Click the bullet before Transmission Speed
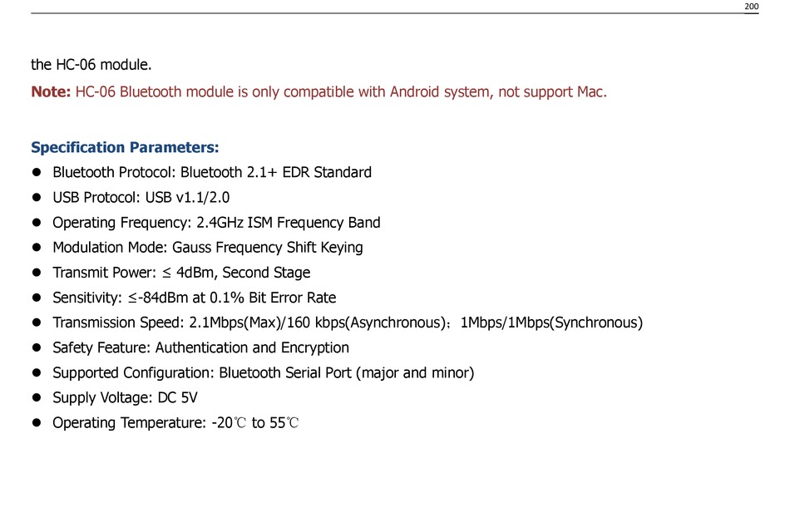 [x=37, y=323]
